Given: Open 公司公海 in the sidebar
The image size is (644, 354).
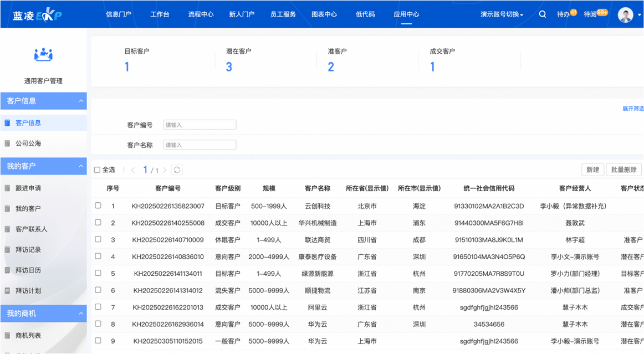Looking at the screenshot, I should (28, 143).
